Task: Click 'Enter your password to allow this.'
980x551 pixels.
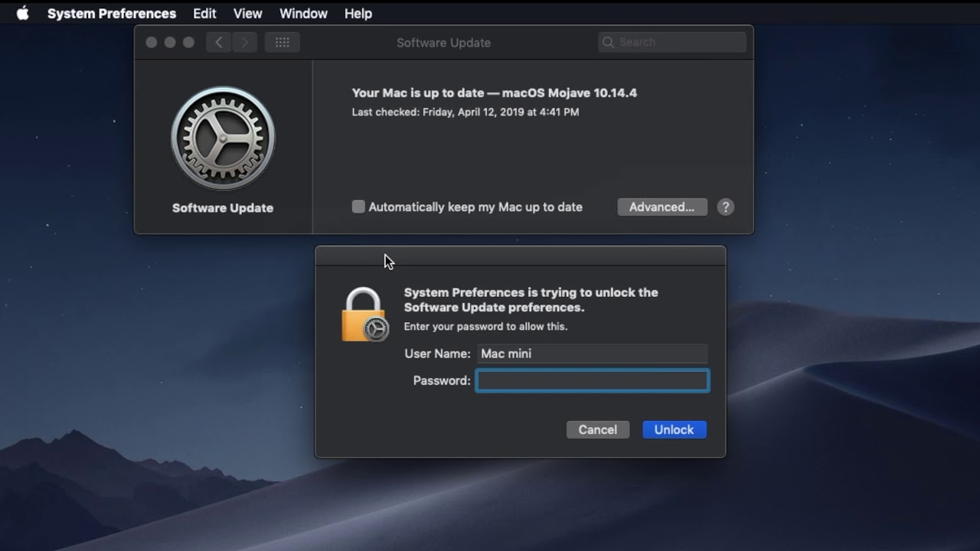Action: pos(485,326)
